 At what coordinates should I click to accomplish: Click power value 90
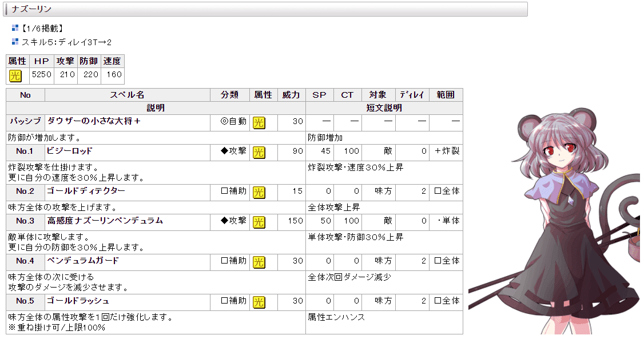(x=298, y=151)
